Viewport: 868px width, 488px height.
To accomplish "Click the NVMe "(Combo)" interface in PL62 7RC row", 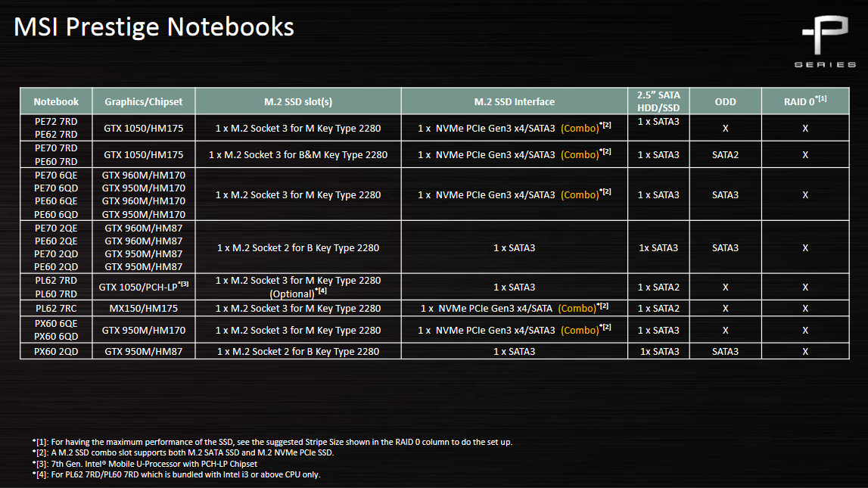I will (x=515, y=308).
